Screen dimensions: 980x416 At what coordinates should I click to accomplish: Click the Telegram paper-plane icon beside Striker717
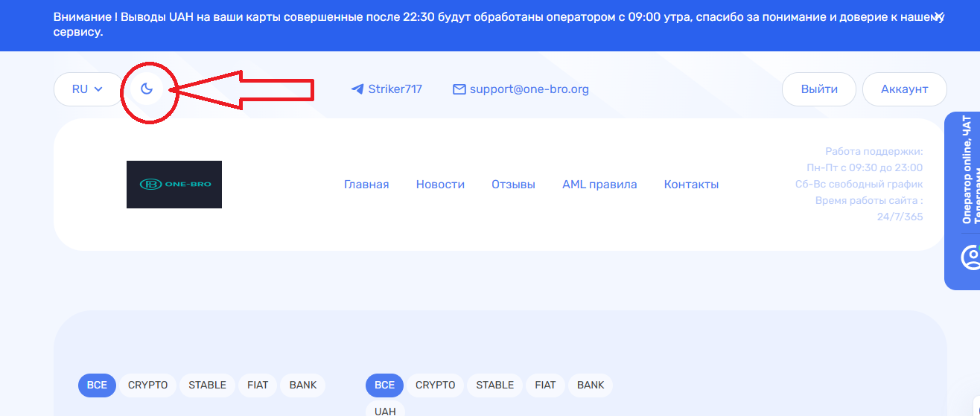point(357,89)
